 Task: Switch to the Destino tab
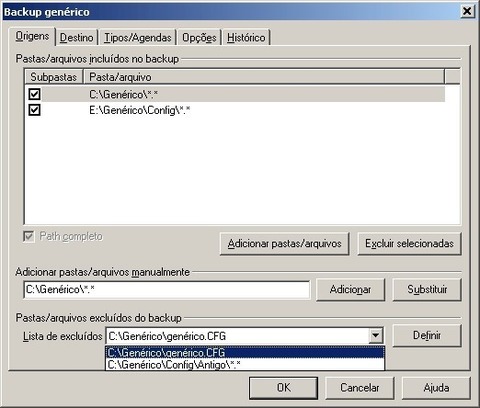76,37
